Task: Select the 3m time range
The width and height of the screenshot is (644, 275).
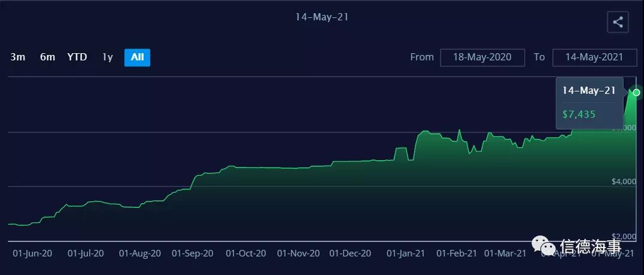Action: tap(18, 57)
